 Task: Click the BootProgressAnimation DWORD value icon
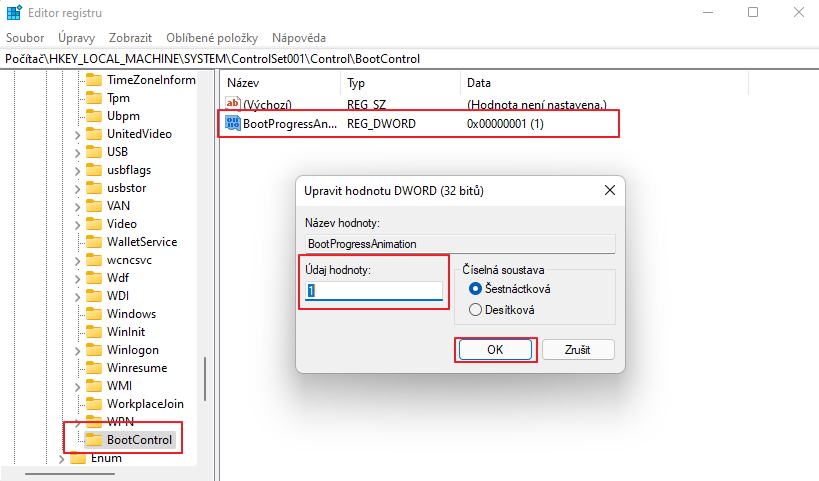[x=233, y=123]
